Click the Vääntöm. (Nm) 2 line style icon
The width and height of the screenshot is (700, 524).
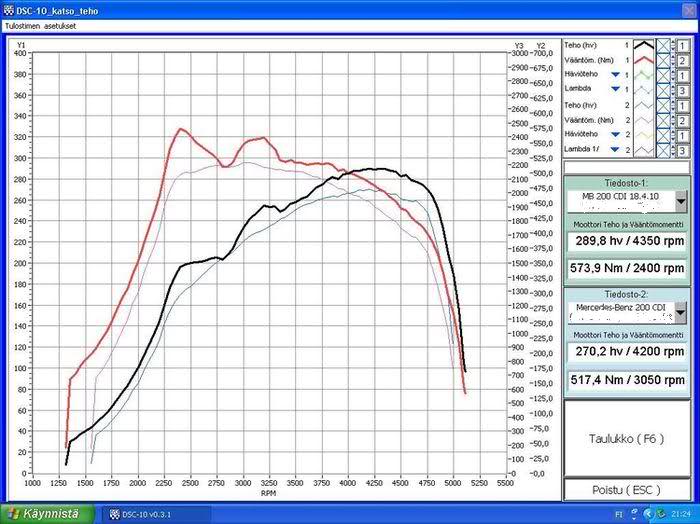(645, 120)
